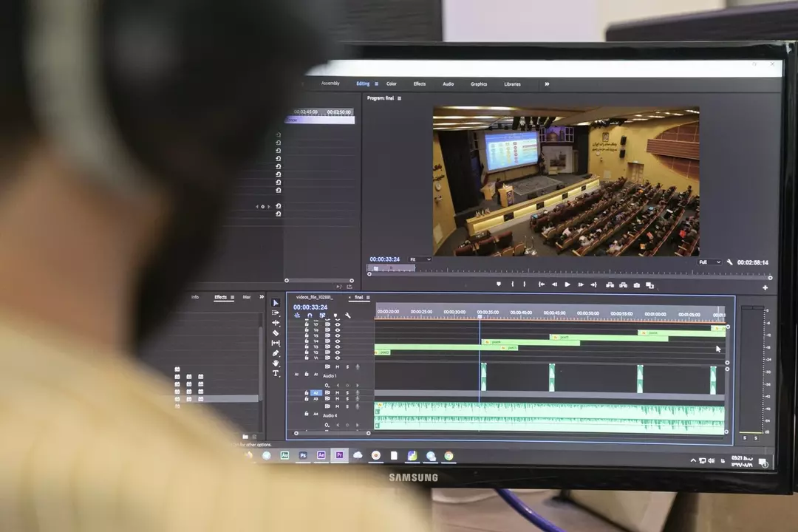Select the Slip tool

[x=276, y=343]
